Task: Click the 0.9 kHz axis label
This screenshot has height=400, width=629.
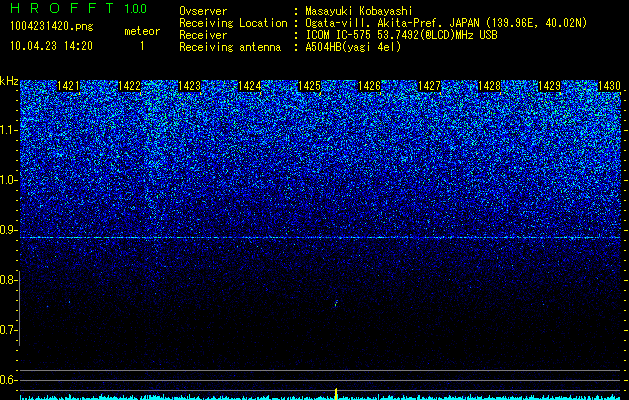Action: [9, 230]
